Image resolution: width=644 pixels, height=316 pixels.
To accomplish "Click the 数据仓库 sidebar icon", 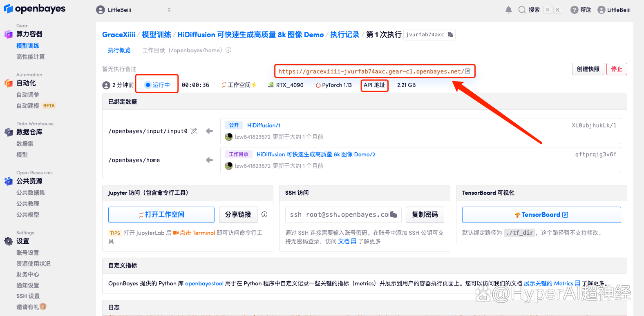I will pos(9,132).
